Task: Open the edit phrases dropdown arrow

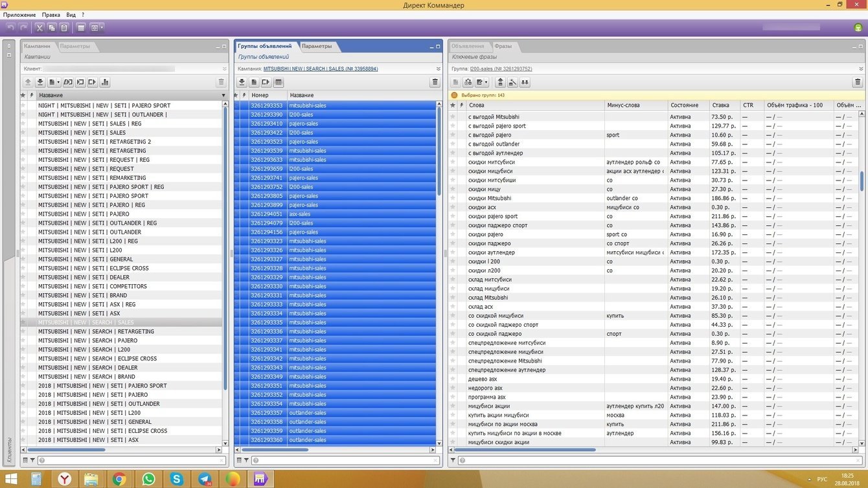Action: click(x=486, y=83)
